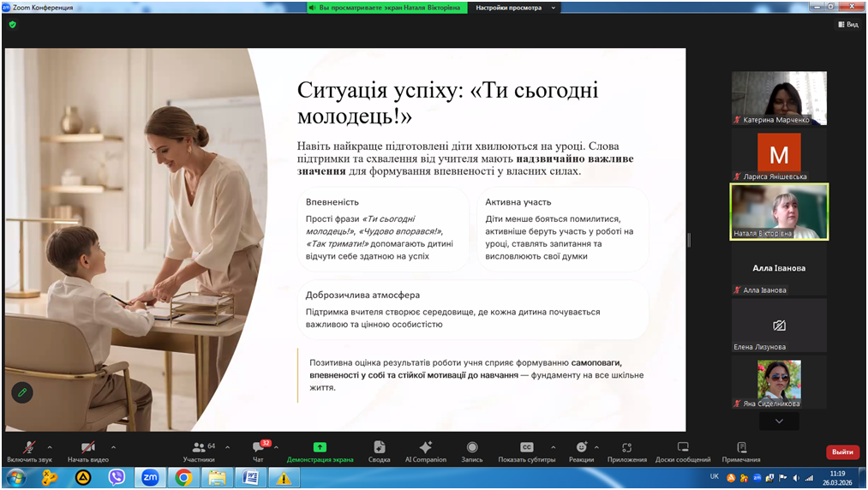Turn on camera with Начать видео
The image size is (868, 490).
click(87, 448)
